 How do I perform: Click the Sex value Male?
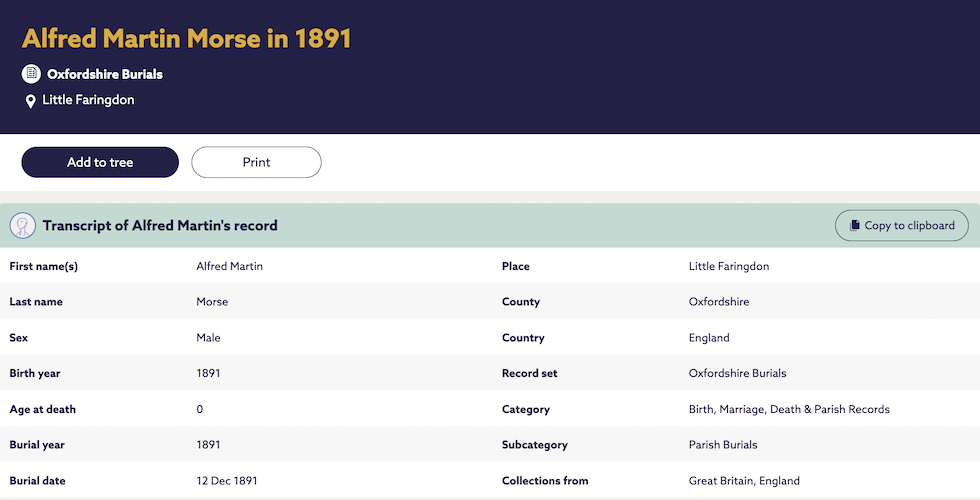pos(208,338)
